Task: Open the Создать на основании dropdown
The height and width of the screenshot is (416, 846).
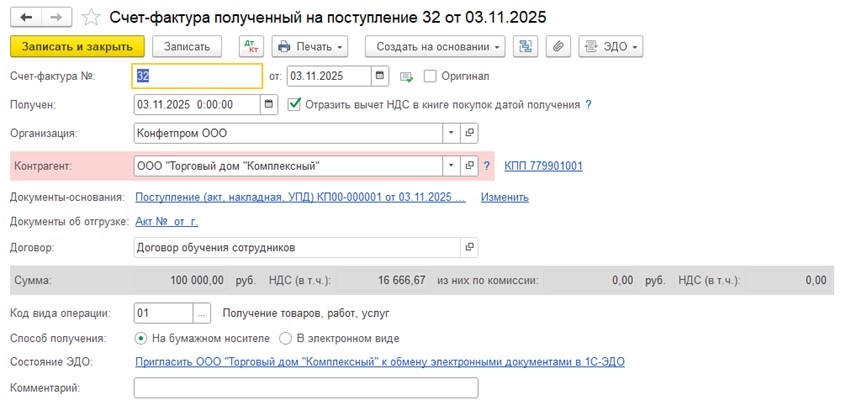Action: pos(434,47)
